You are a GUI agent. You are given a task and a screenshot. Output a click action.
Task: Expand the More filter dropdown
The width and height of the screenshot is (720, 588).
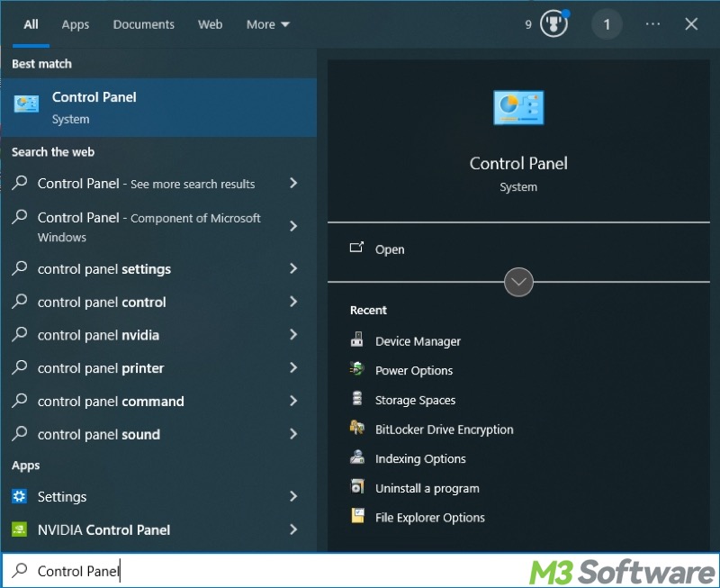click(x=268, y=24)
